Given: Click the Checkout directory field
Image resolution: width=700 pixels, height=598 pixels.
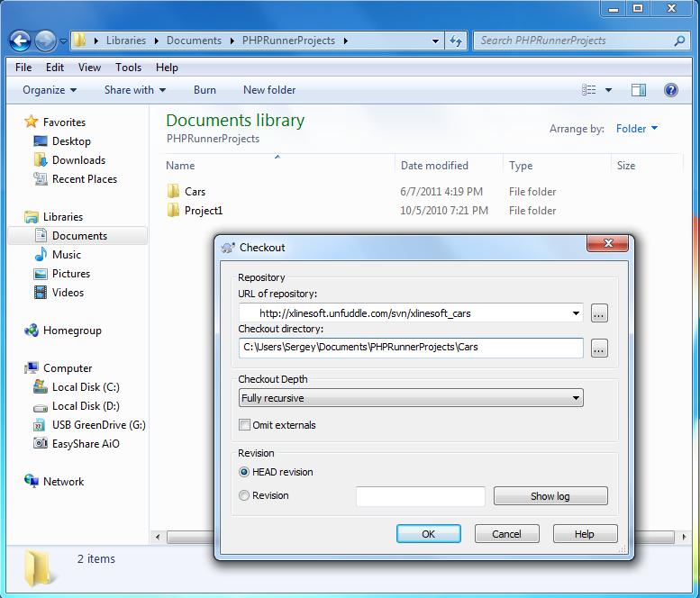Looking at the screenshot, I should (x=411, y=348).
